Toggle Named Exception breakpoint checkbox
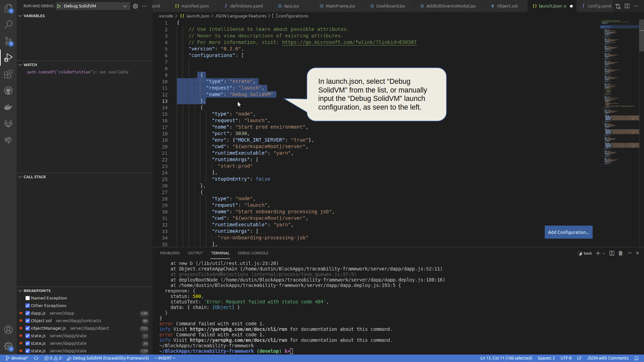644x362 pixels. 28,298
